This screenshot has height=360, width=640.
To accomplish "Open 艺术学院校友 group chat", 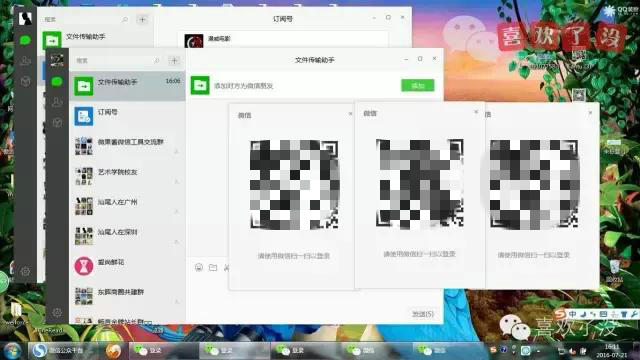I will click(x=127, y=176).
